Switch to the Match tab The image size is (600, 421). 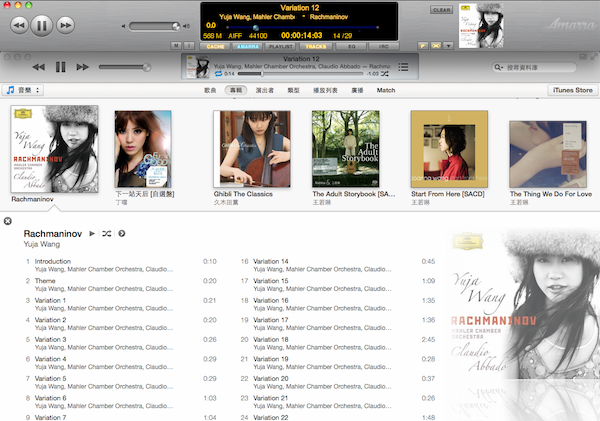[386, 90]
